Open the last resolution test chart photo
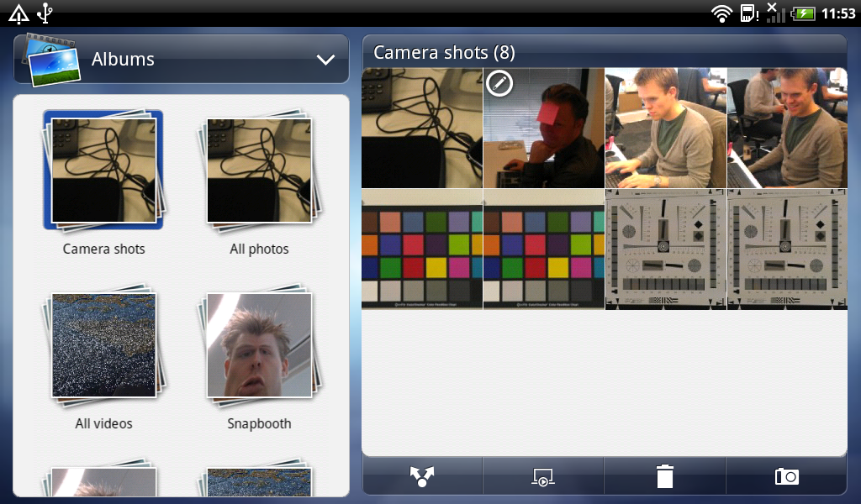 coord(787,249)
